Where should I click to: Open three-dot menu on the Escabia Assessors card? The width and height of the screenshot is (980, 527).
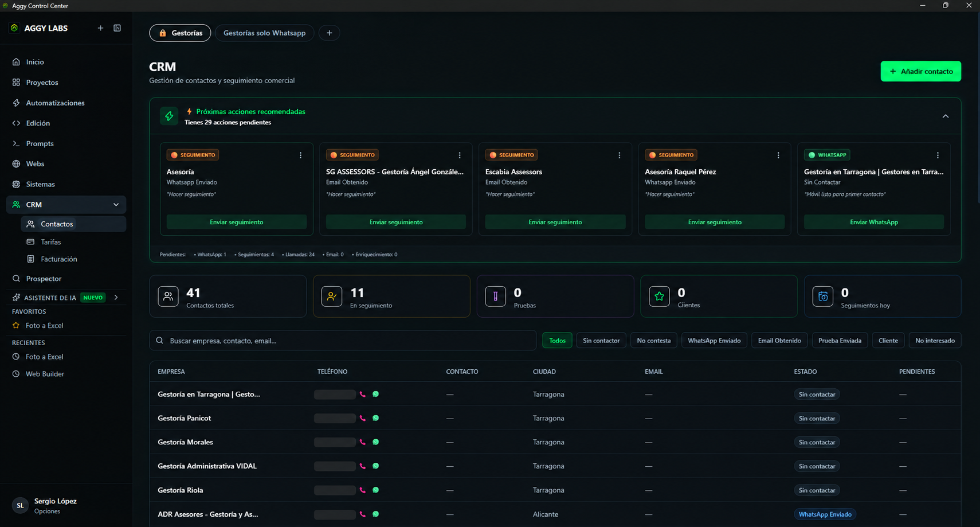[x=619, y=155]
